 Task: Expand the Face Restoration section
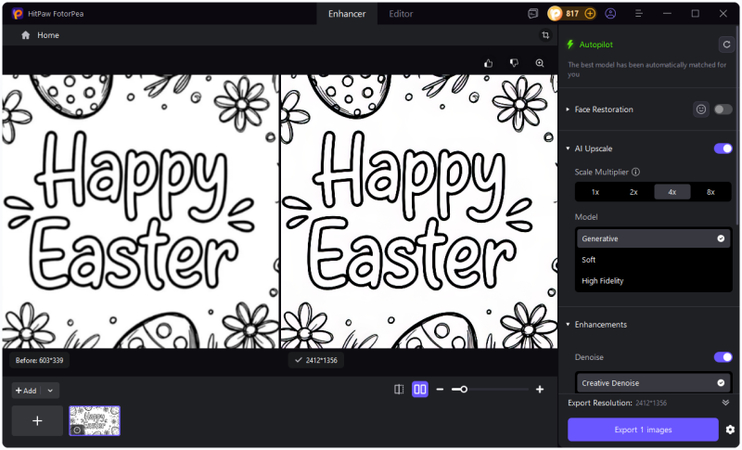[x=568, y=109]
